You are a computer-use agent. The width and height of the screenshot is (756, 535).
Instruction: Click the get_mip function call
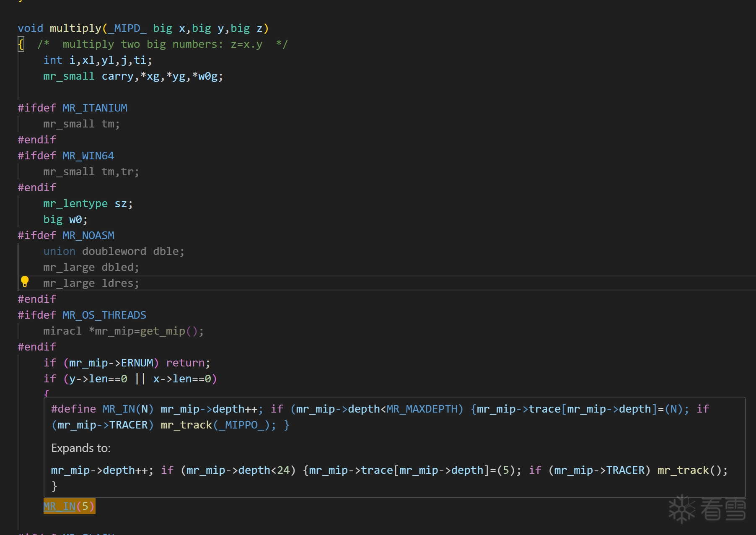click(163, 331)
